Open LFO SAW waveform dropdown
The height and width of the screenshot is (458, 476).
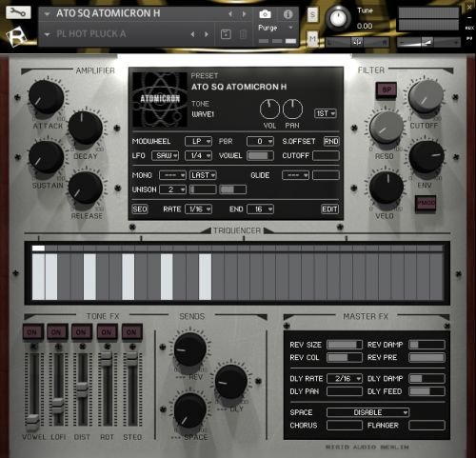coord(165,155)
